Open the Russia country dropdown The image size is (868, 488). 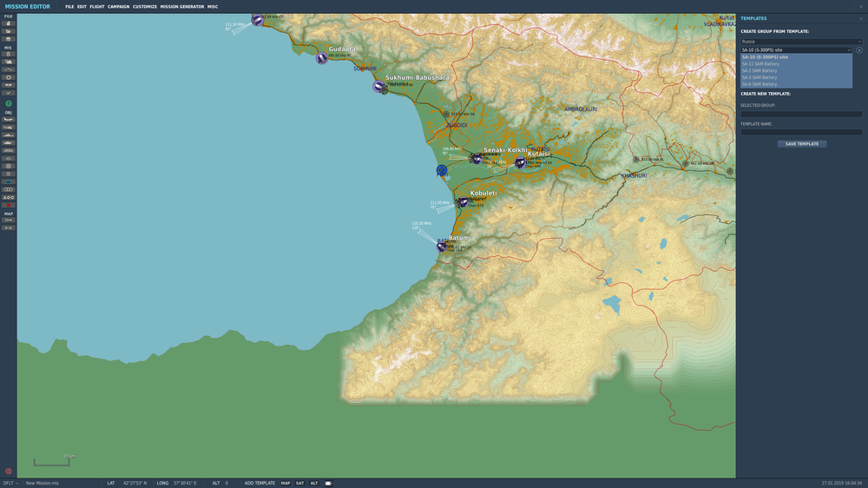801,42
